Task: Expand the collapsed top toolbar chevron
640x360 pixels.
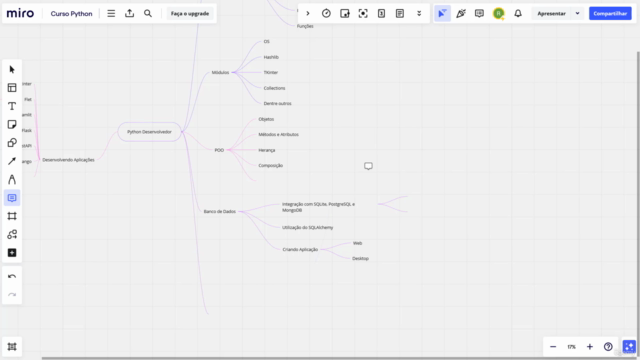Action: click(x=308, y=13)
